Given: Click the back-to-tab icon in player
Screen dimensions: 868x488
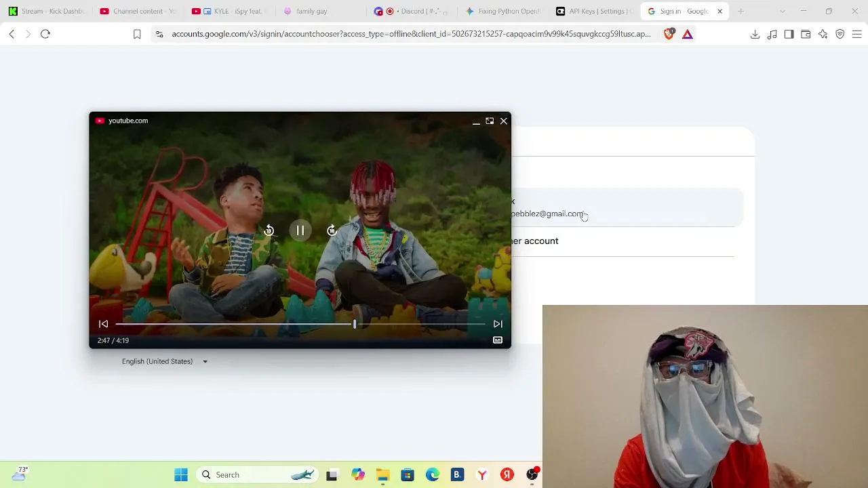Looking at the screenshot, I should pyautogui.click(x=490, y=121).
